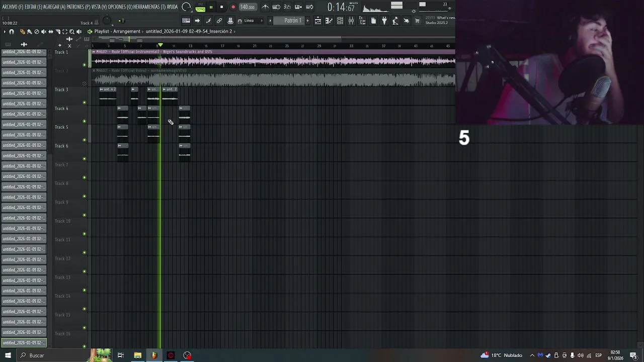The height and width of the screenshot is (362, 644).
Task: Click the arrow left of Patrón 1
Action: (x=270, y=21)
